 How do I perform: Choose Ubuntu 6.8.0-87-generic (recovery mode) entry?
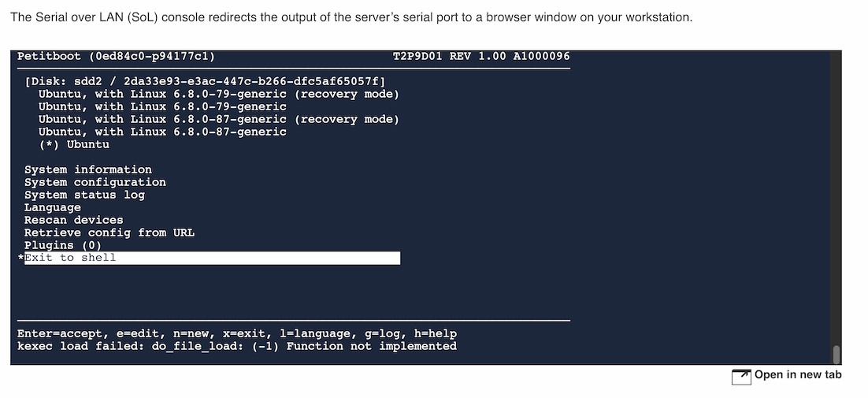(x=218, y=119)
